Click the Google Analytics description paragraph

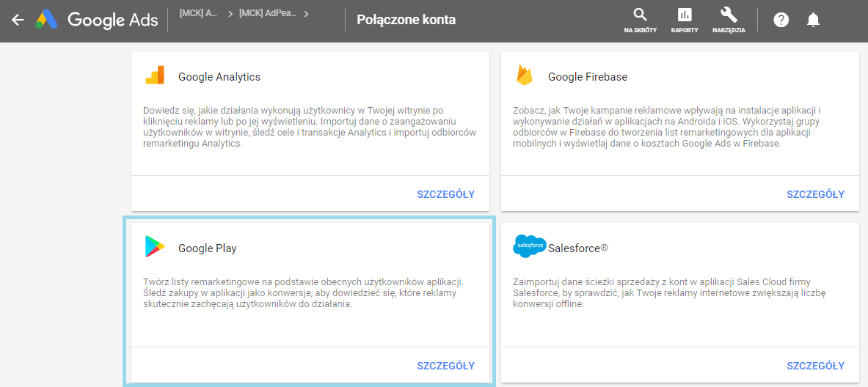[310, 127]
